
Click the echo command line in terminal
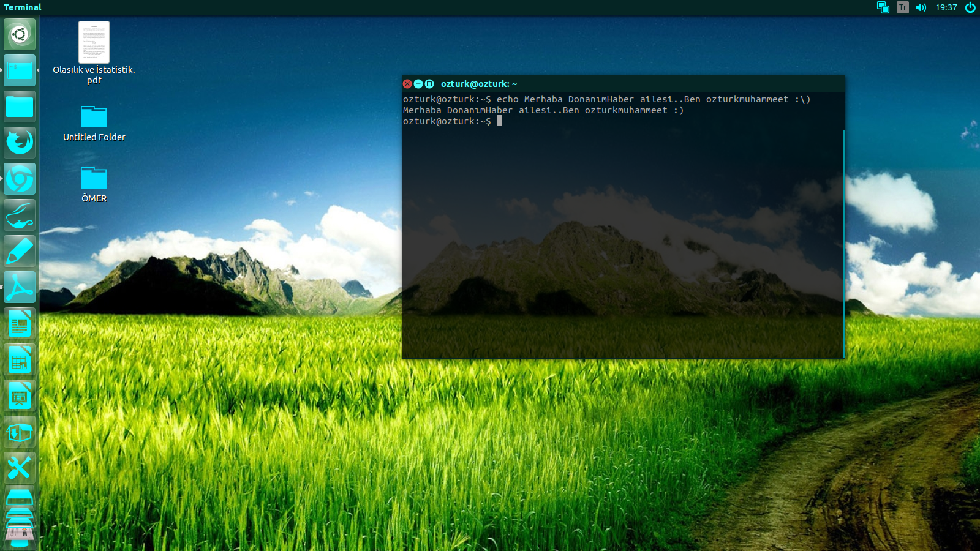tap(606, 99)
